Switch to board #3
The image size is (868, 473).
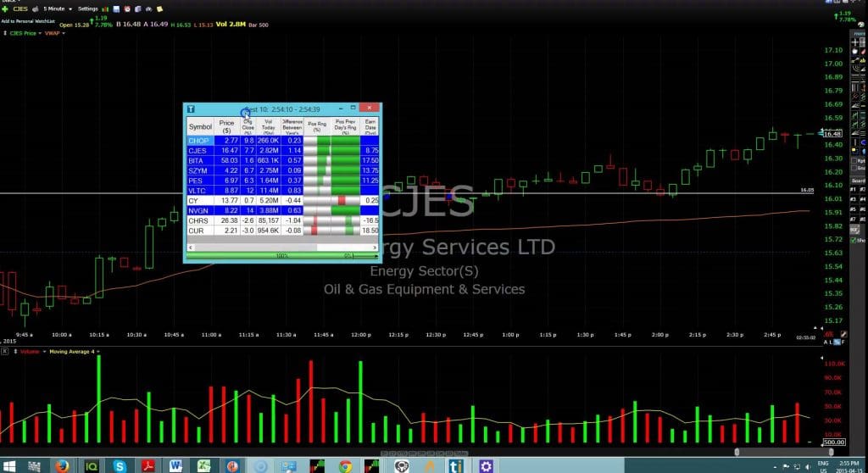coord(854,199)
